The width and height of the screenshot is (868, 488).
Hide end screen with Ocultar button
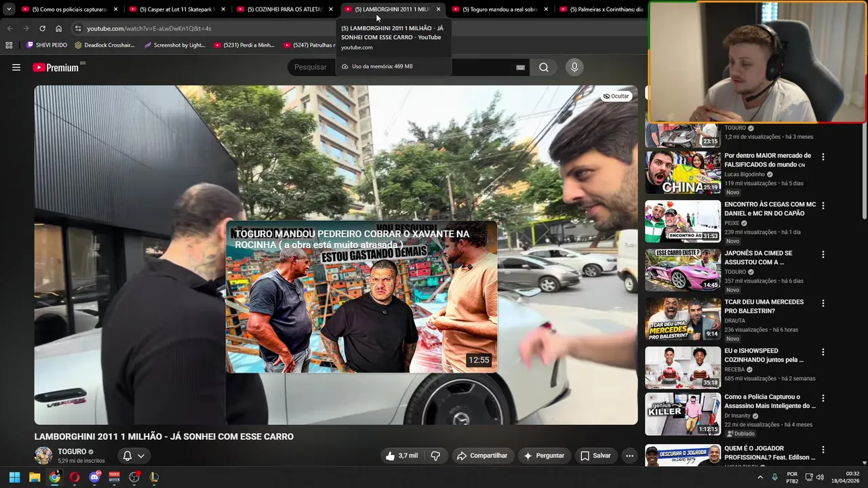[616, 96]
